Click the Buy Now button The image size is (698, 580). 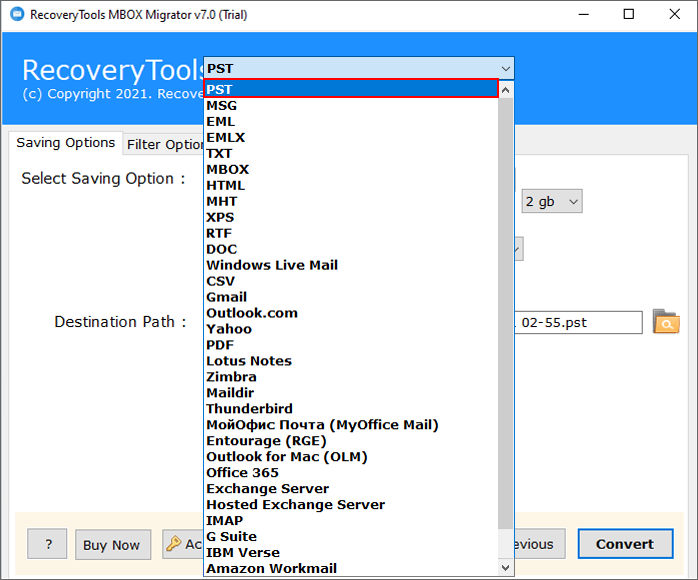coord(113,544)
